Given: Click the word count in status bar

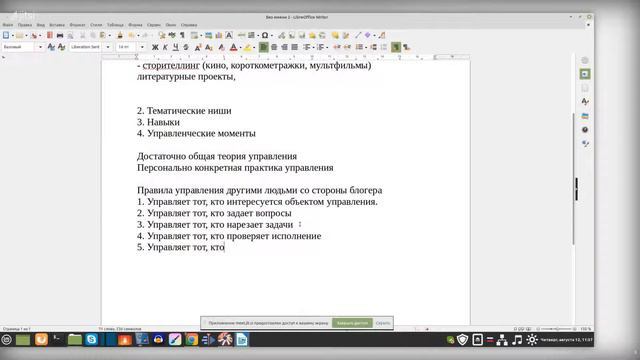Looking at the screenshot, I should click(x=120, y=329).
